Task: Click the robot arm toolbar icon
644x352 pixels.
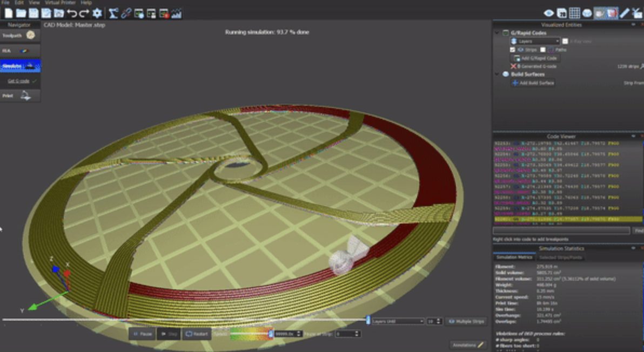Action: pyautogui.click(x=113, y=13)
